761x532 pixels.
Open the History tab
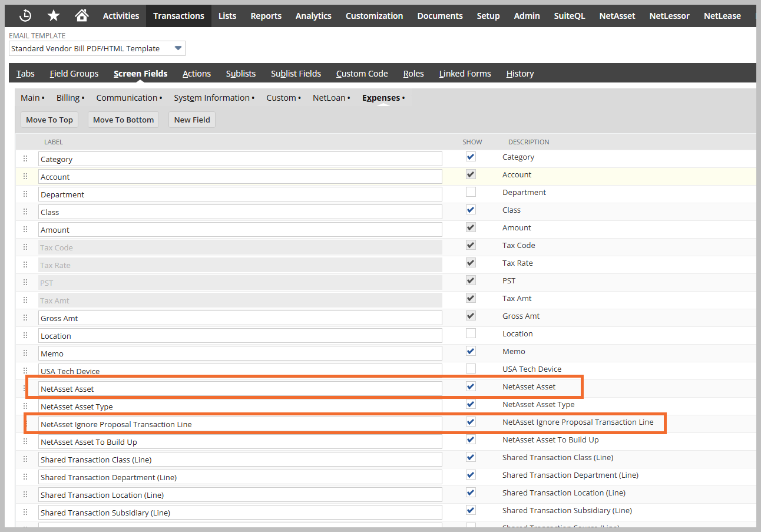[520, 74]
